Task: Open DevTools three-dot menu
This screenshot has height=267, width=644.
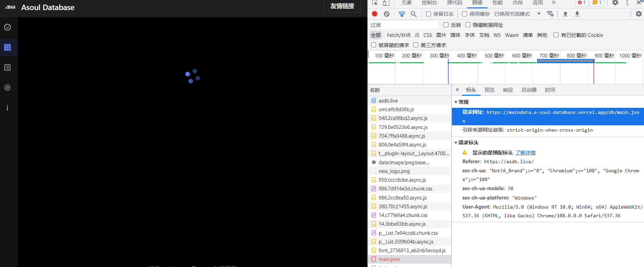Action: pos(627,3)
